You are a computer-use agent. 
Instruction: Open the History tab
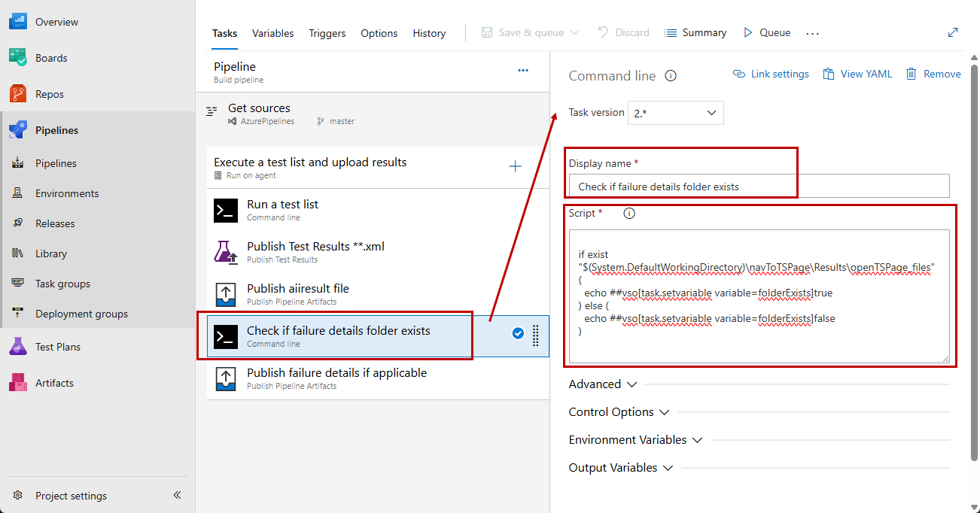429,32
